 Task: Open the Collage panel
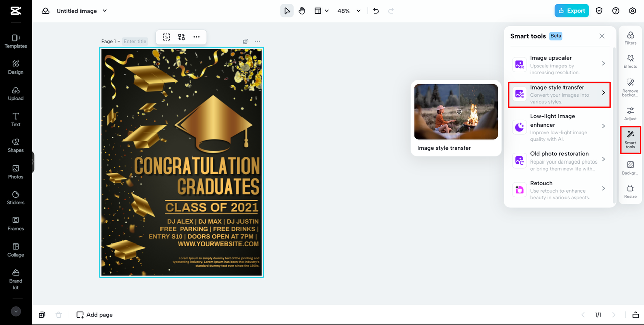[x=16, y=250]
